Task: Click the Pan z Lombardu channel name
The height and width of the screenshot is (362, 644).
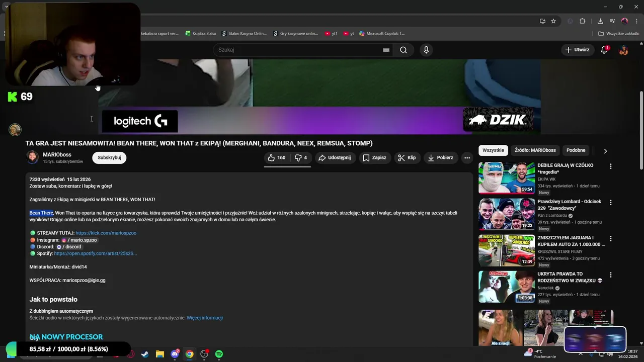Action: tap(552, 216)
